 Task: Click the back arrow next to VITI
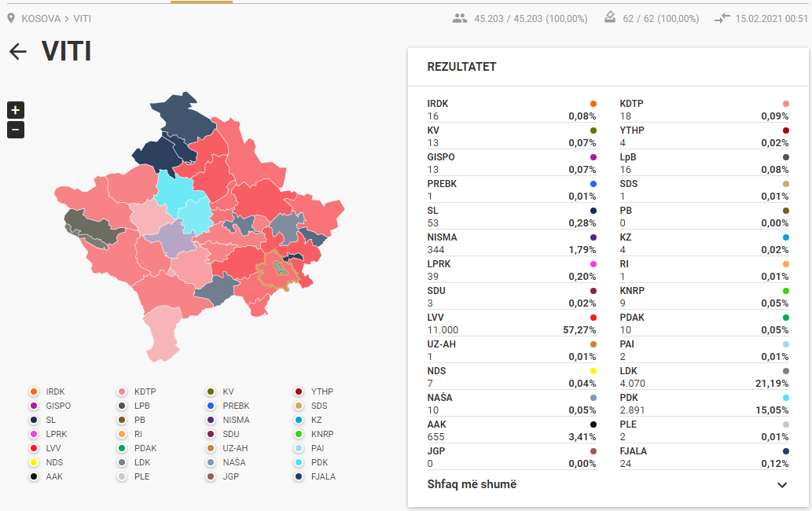pos(17,52)
